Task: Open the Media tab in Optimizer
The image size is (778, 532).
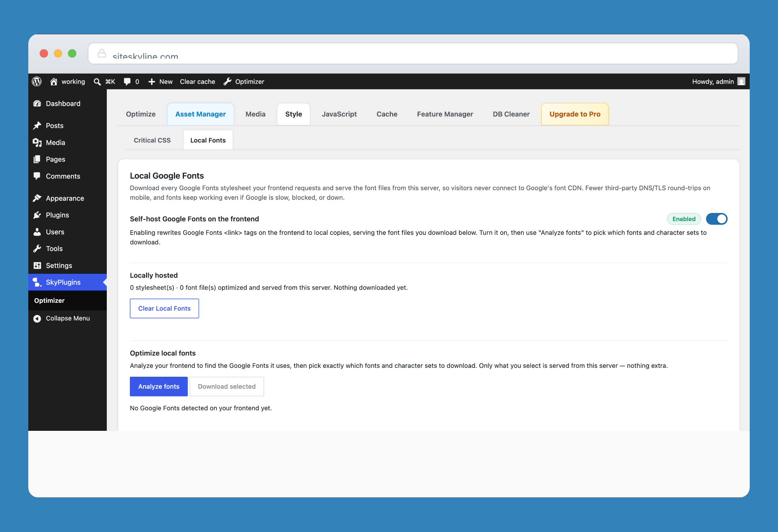Action: [x=255, y=114]
